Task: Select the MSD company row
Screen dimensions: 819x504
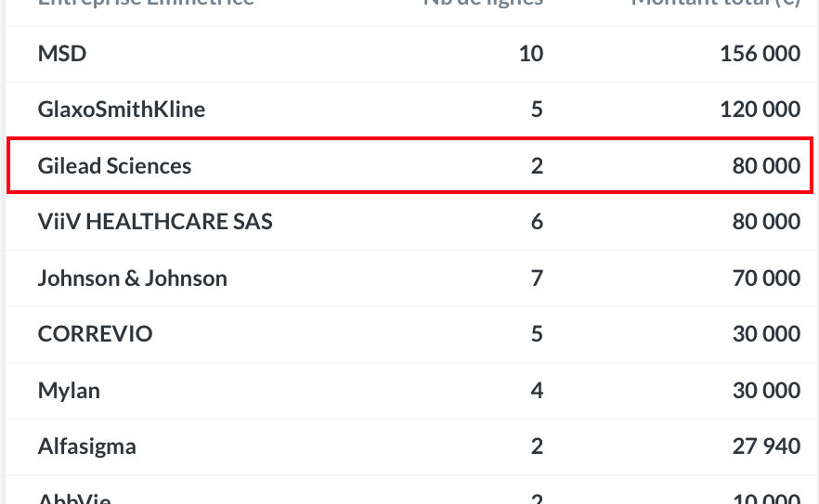Action: click(410, 54)
